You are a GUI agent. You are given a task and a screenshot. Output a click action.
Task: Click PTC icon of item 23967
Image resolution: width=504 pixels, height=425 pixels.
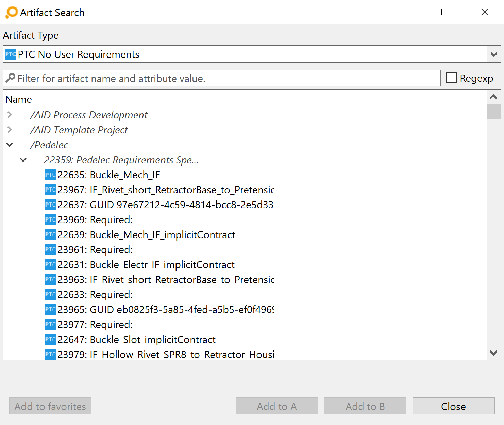click(51, 190)
